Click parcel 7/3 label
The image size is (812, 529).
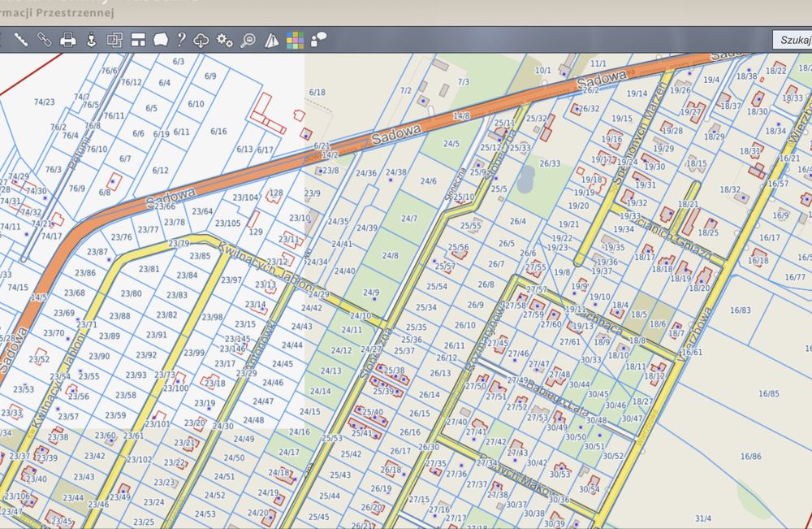click(x=464, y=82)
